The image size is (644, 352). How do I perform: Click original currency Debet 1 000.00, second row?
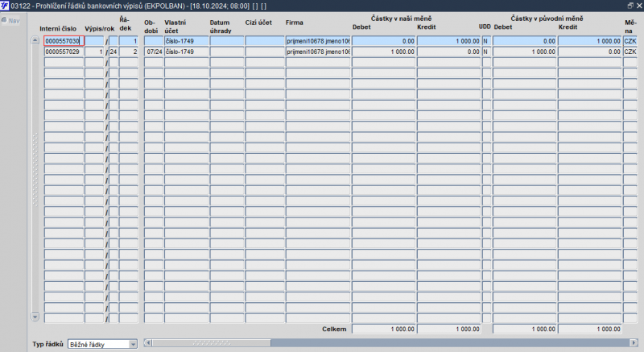click(x=525, y=52)
